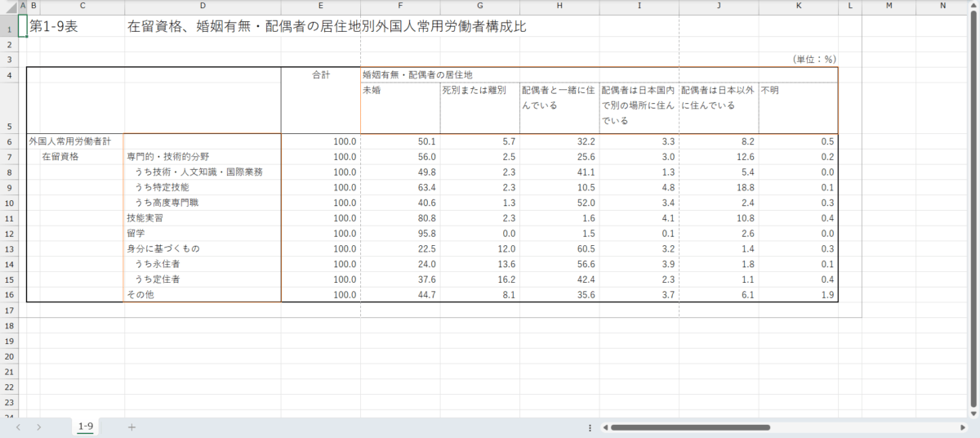
Task: Select the 合計 header cell
Action: point(321,74)
